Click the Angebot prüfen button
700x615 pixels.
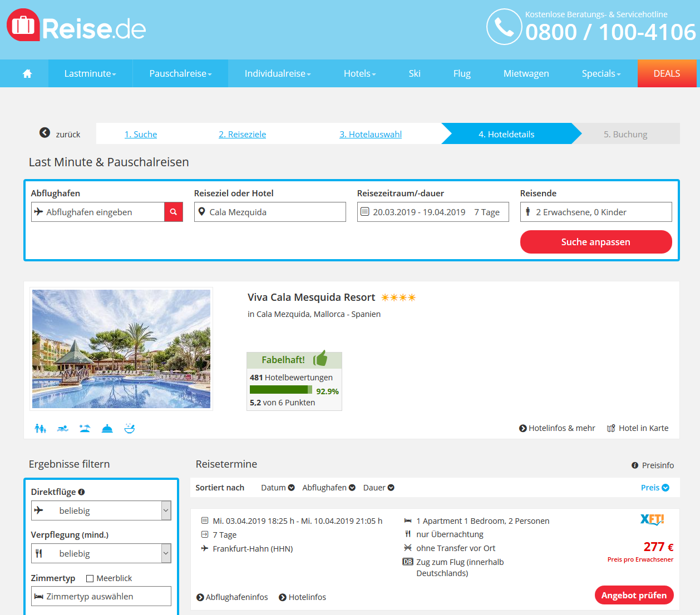[634, 595]
